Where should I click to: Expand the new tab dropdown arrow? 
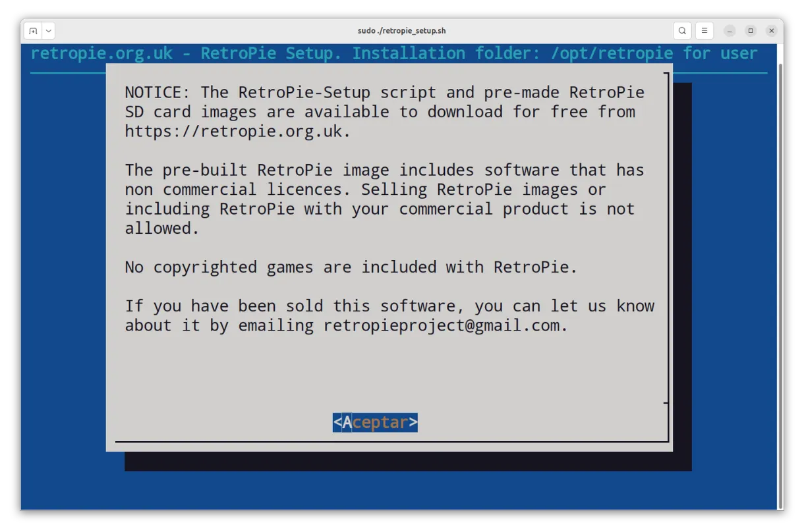48,31
